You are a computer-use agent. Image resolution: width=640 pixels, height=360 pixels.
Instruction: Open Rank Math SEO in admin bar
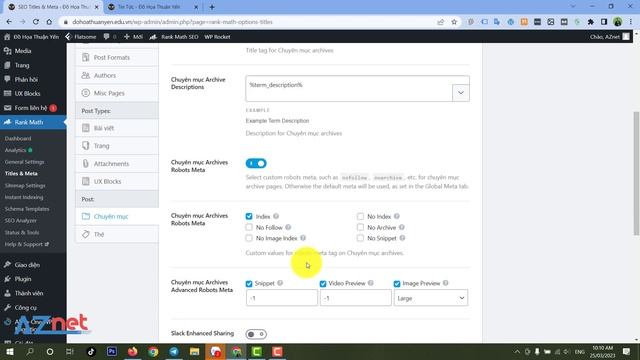[x=174, y=37]
